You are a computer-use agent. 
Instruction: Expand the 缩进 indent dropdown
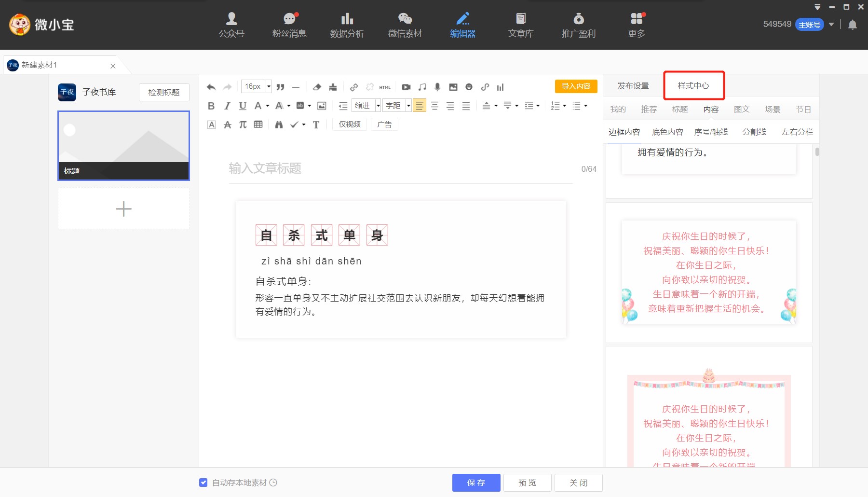(378, 106)
